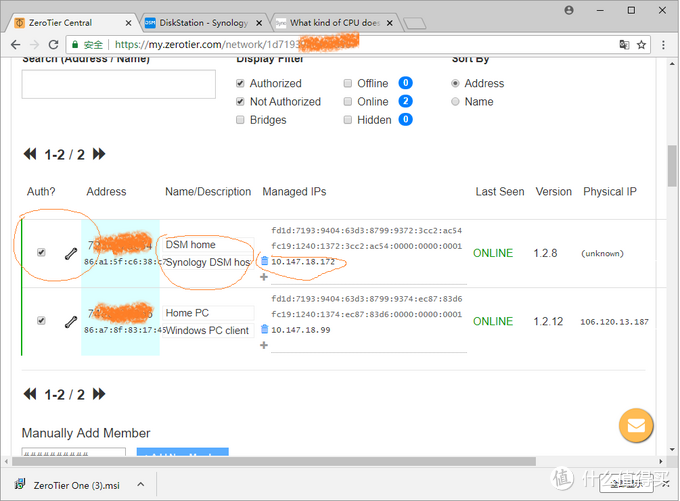Uncheck the Authorized display filter

(x=240, y=84)
